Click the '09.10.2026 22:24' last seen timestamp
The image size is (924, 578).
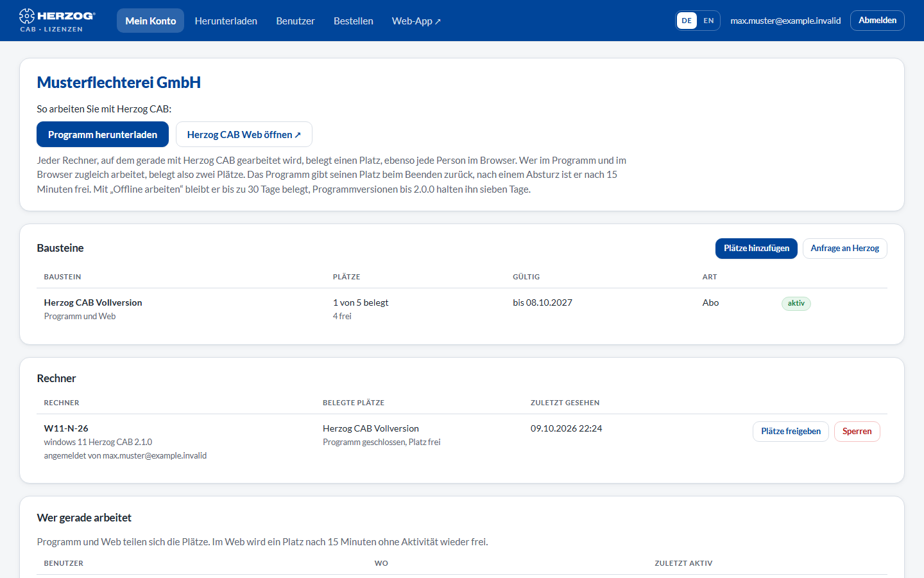click(x=566, y=428)
